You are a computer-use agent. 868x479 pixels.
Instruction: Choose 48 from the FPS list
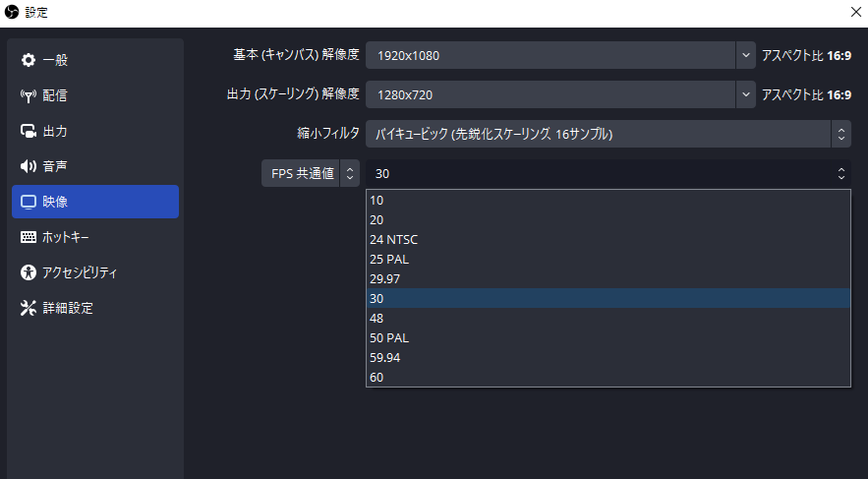coord(608,319)
